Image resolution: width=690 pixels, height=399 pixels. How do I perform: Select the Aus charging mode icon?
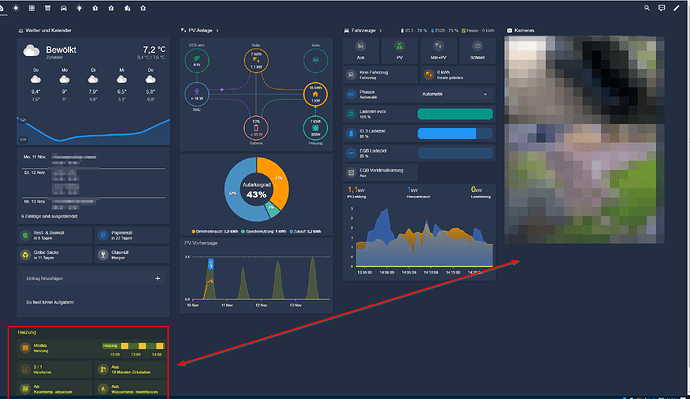pyautogui.click(x=360, y=46)
